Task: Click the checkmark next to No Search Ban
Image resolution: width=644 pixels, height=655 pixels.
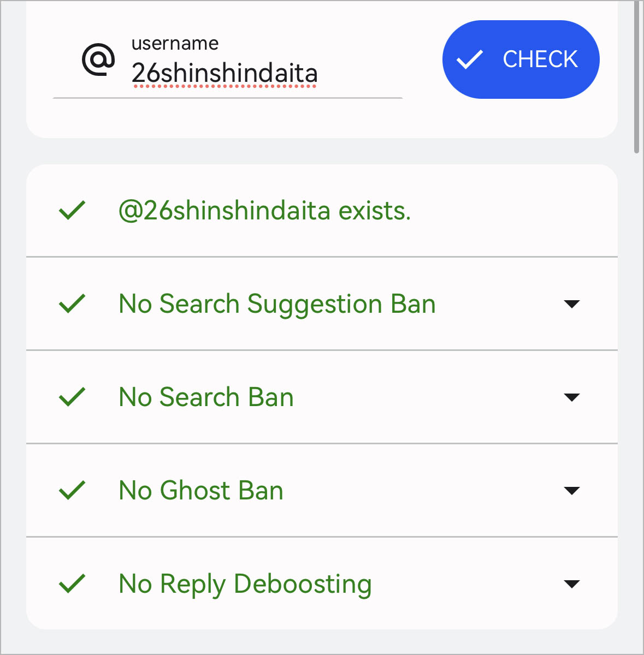Action: (x=72, y=397)
